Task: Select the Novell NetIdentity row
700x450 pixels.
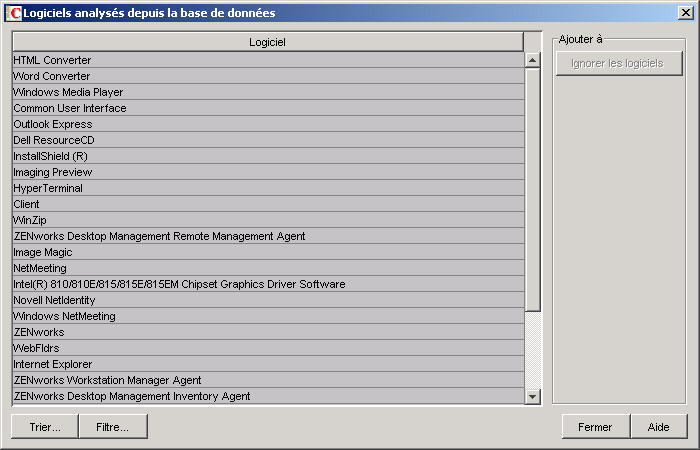Action: pyautogui.click(x=268, y=300)
